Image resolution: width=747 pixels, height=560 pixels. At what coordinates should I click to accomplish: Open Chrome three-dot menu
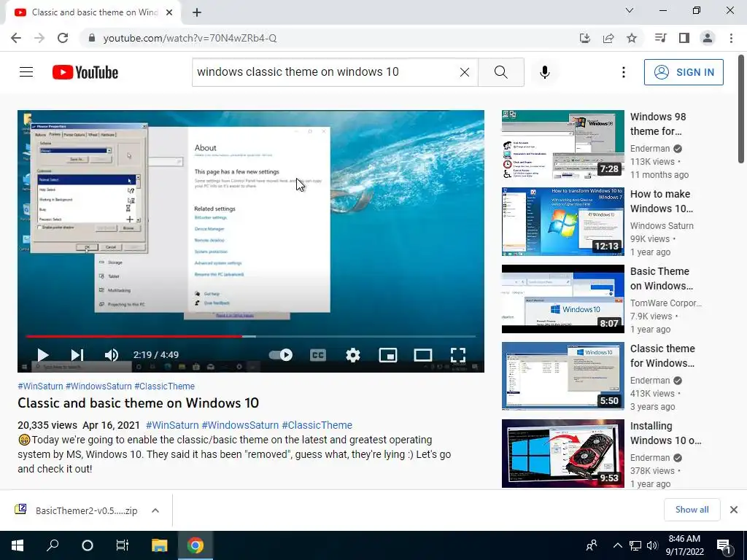click(731, 38)
